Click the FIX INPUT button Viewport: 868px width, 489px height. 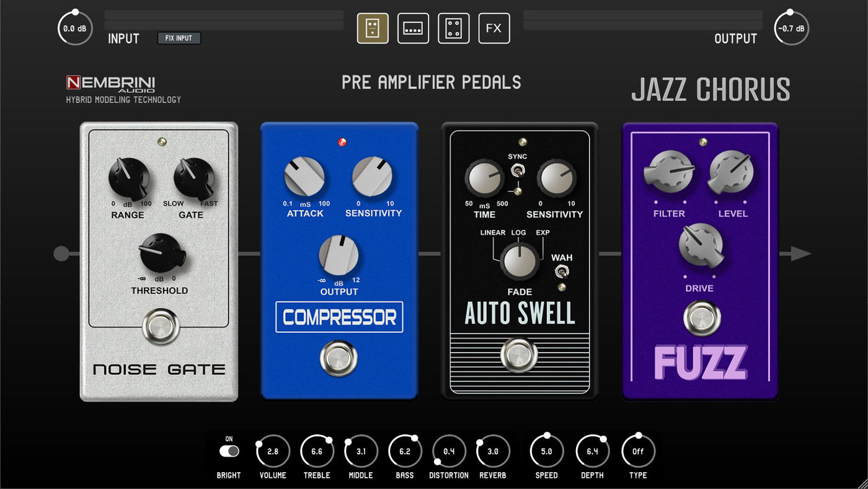click(x=179, y=38)
